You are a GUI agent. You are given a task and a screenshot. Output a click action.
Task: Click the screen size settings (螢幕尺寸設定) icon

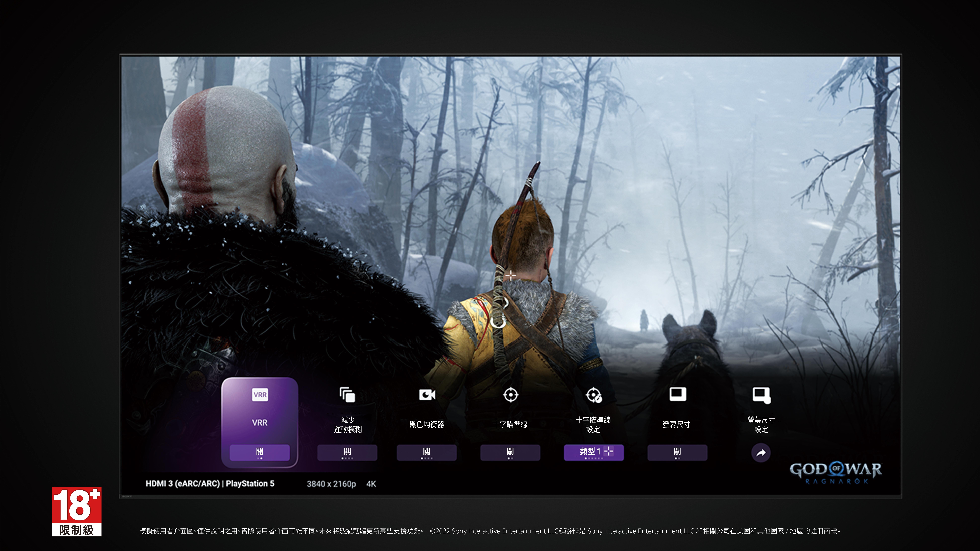(761, 395)
